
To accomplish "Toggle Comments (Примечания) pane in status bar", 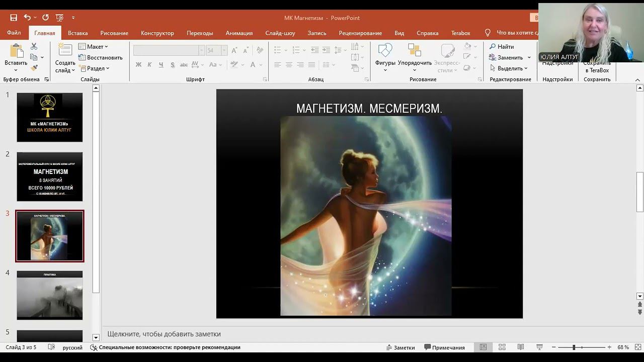I will click(444, 347).
